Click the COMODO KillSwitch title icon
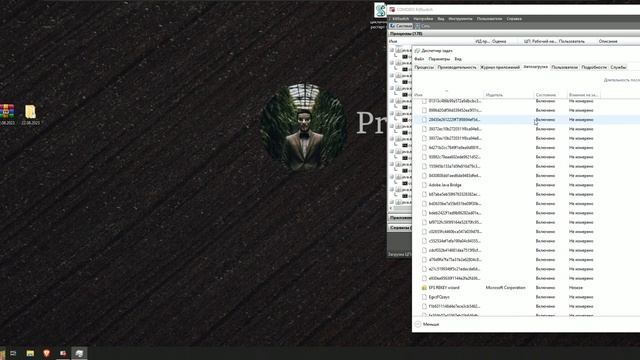640x360 pixels. pyautogui.click(x=392, y=9)
